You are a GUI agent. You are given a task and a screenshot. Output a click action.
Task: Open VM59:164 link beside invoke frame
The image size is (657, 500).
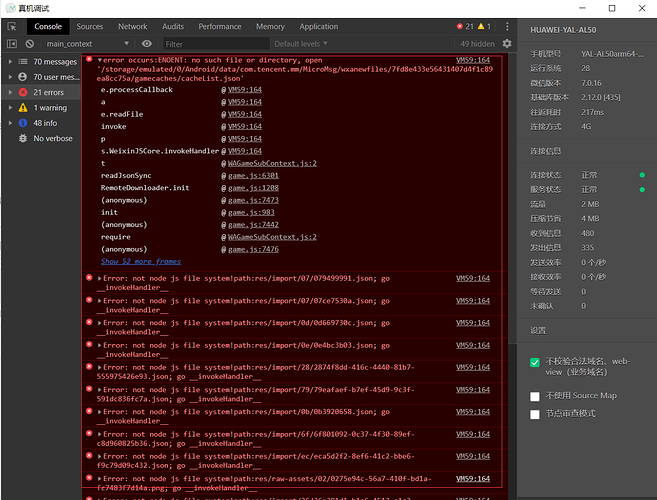click(x=245, y=127)
